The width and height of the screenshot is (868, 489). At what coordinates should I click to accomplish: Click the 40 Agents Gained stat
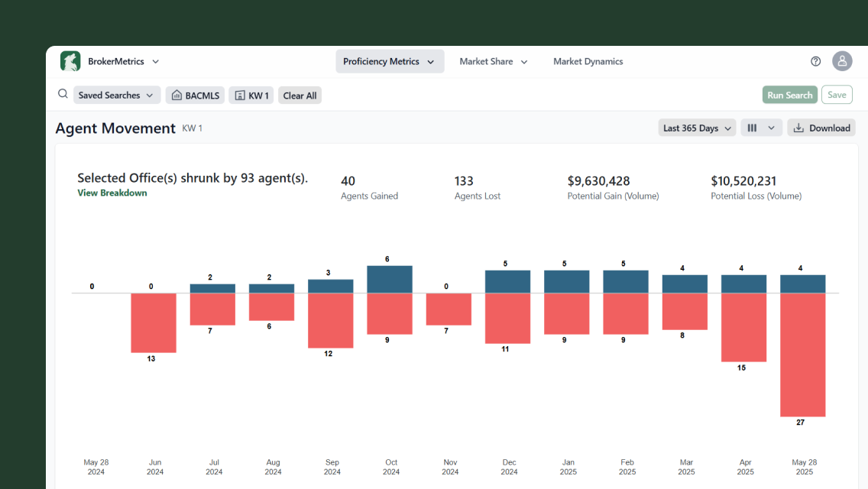point(369,188)
